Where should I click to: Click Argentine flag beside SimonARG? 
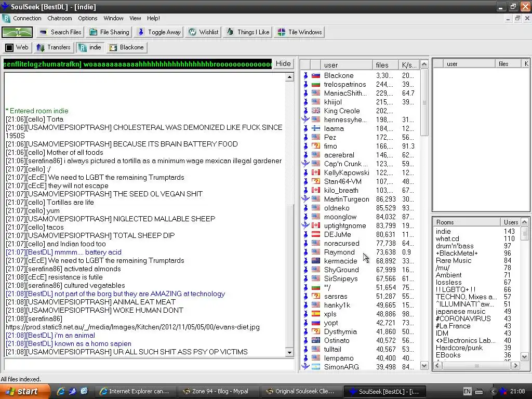coord(316,366)
